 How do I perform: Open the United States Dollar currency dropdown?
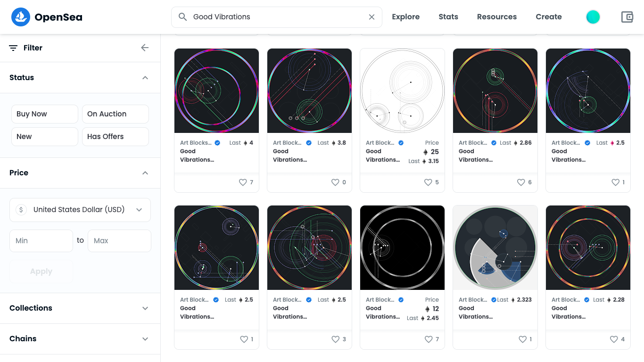(80, 210)
